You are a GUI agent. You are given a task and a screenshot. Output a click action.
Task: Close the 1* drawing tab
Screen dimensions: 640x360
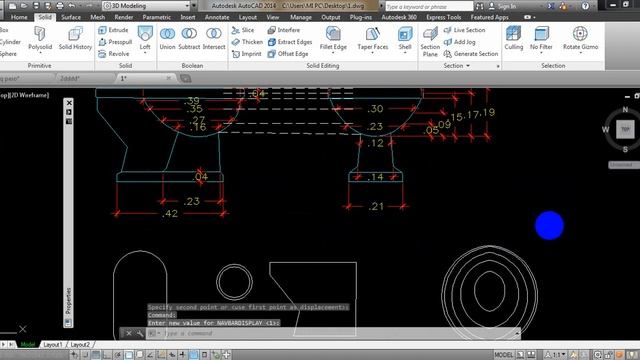pyautogui.click(x=169, y=78)
